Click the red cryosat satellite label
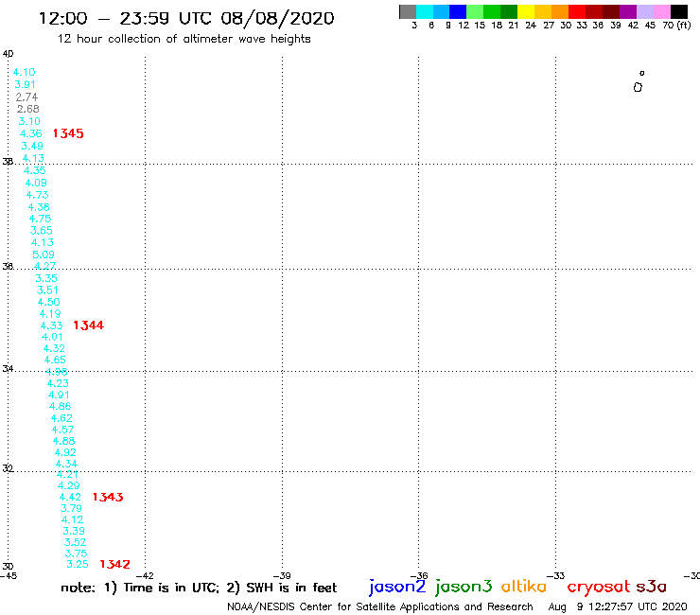Viewport: 700px width, 615px height. (x=599, y=587)
